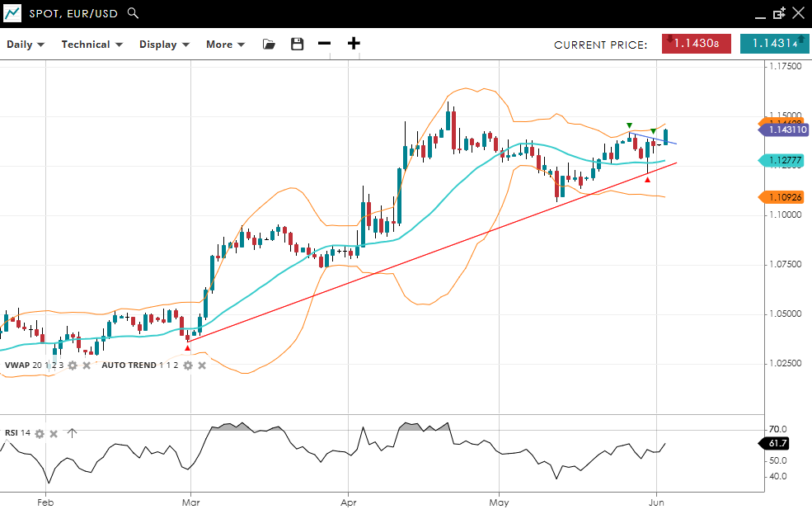This screenshot has width=812, height=514.
Task: Open the More menu
Action: 225,45
